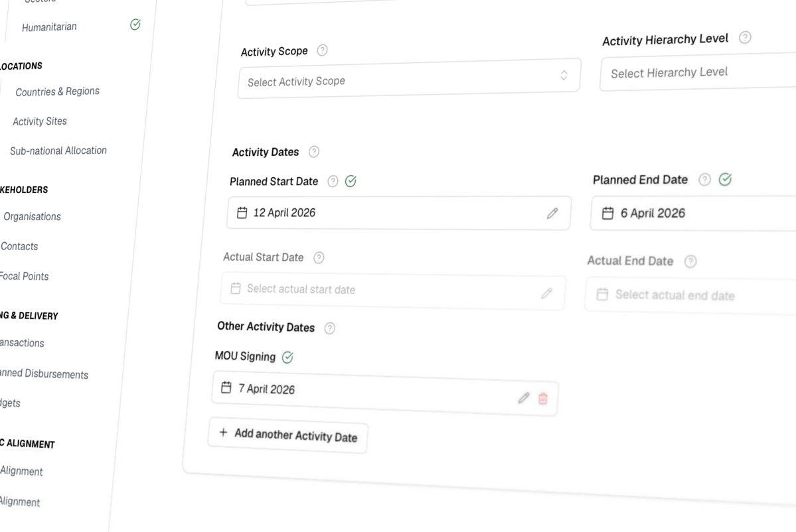Screen dimensions: 796x532
Task: Show help for Actual End Date
Action: coord(690,261)
